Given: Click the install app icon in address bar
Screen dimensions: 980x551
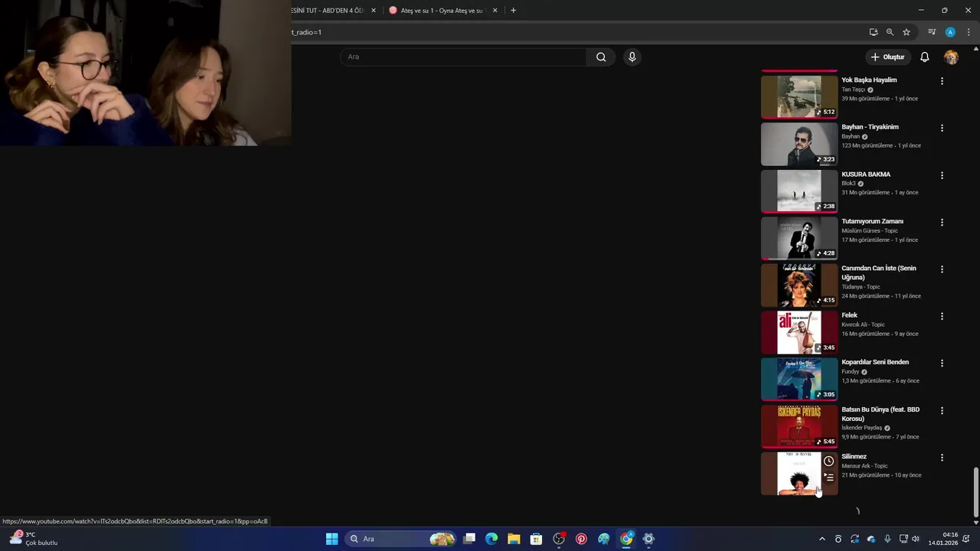Looking at the screenshot, I should coord(874,32).
